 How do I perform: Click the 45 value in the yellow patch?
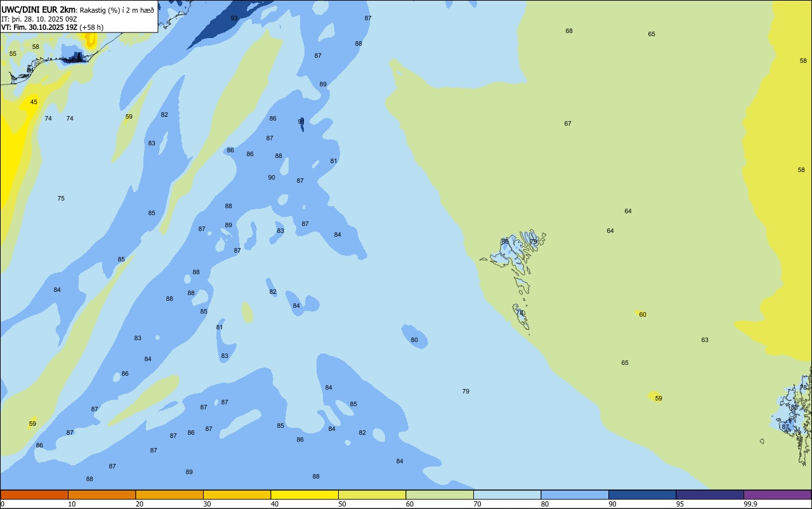pos(34,102)
